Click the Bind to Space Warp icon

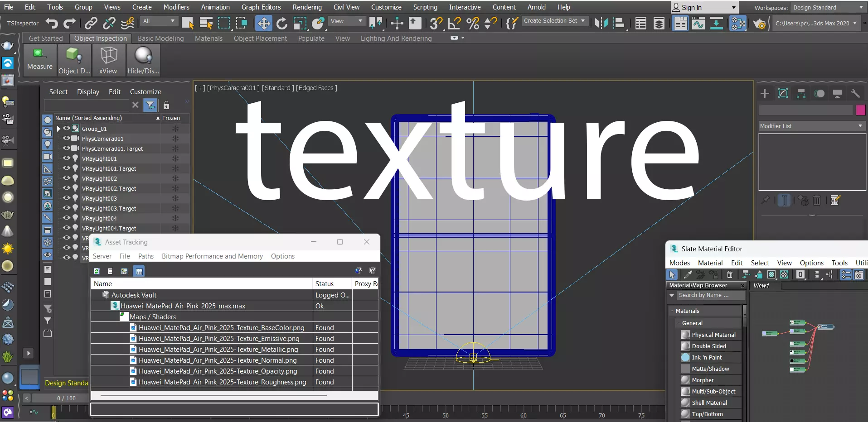pos(128,23)
